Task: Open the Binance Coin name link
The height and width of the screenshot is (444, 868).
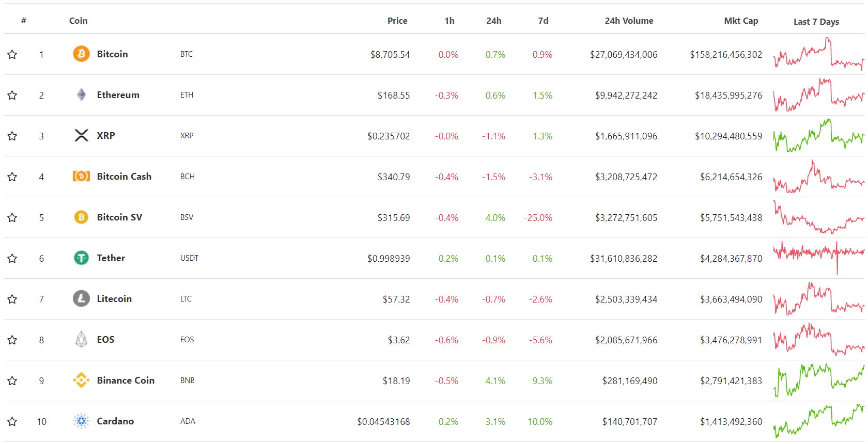Action: 126,380
